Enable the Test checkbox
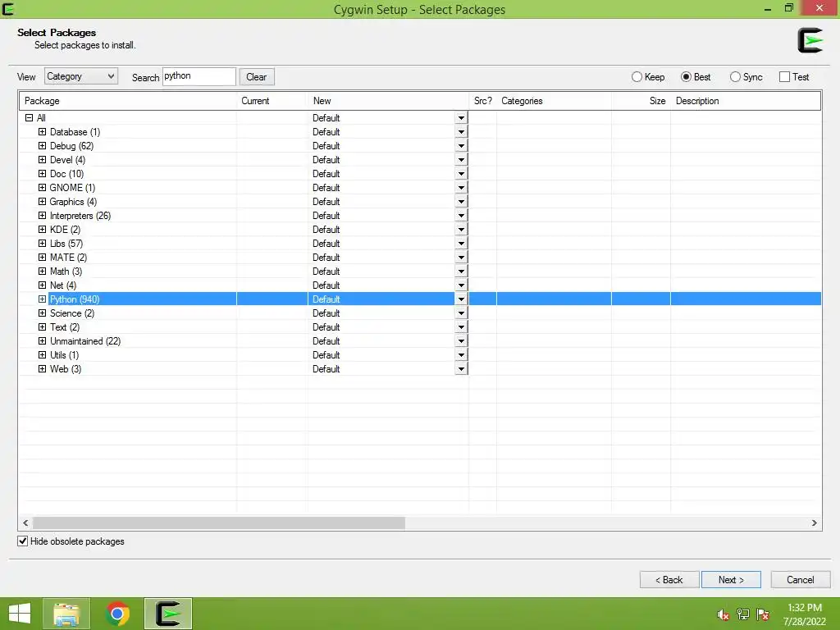This screenshot has width=840, height=630. (x=784, y=76)
